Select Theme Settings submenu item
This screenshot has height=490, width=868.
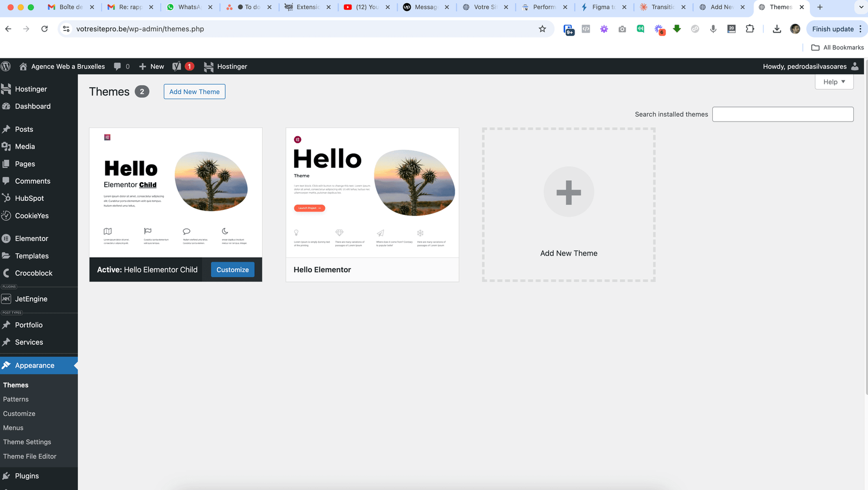tap(27, 442)
